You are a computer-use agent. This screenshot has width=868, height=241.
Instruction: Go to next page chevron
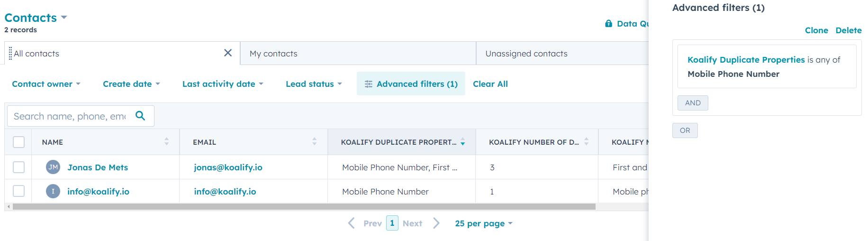click(x=436, y=223)
